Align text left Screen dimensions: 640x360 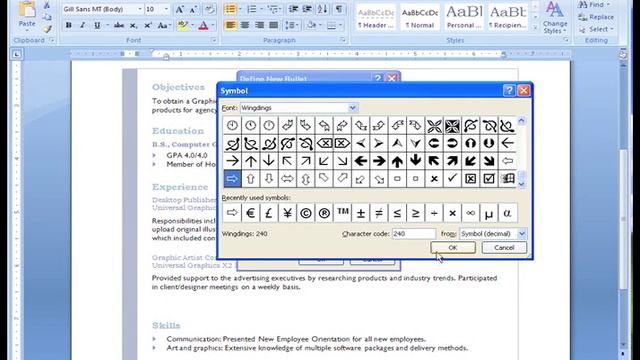(x=230, y=25)
